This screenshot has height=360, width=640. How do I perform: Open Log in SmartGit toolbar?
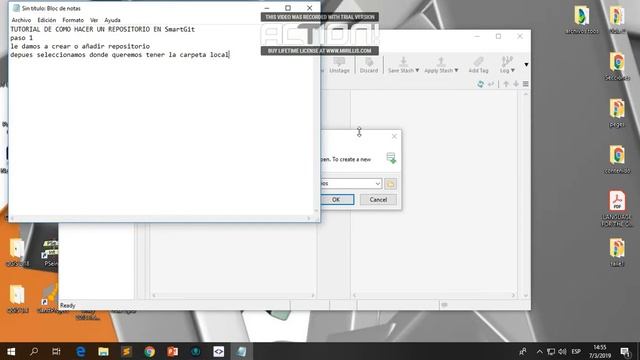pos(507,65)
